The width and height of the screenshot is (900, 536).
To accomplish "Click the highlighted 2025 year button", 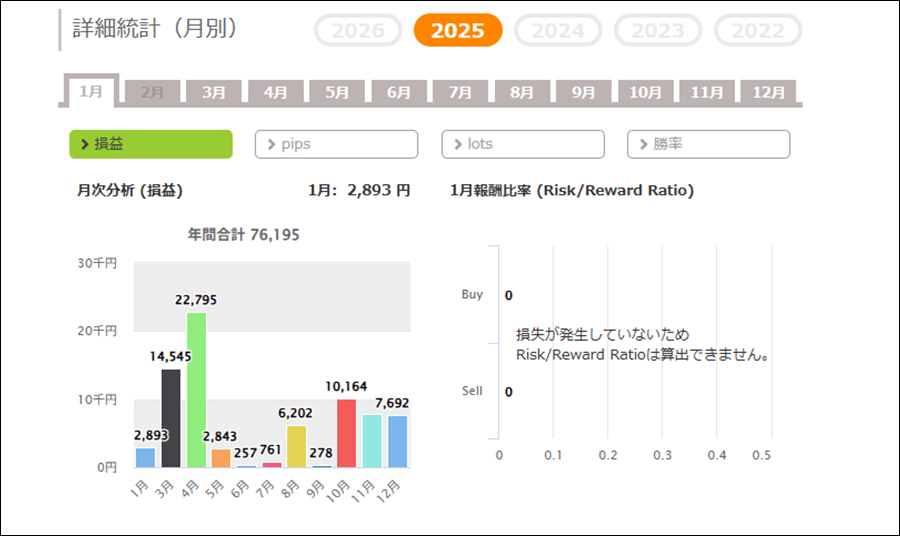I will click(457, 31).
